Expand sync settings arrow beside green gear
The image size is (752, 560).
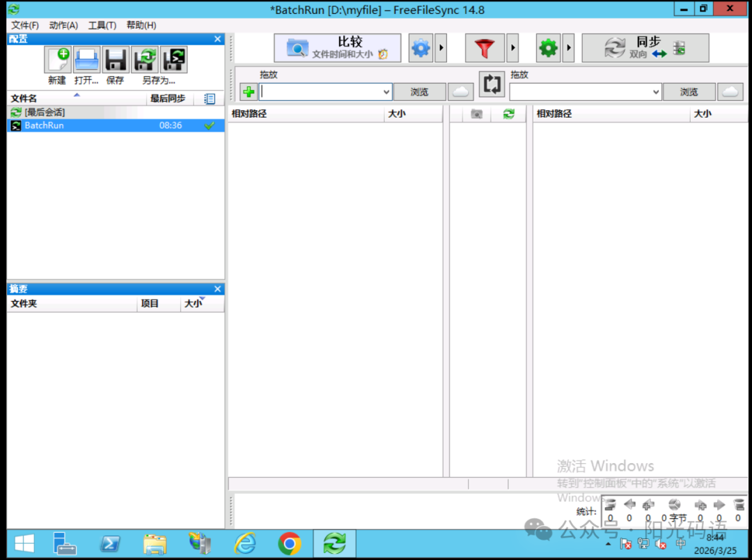click(569, 48)
